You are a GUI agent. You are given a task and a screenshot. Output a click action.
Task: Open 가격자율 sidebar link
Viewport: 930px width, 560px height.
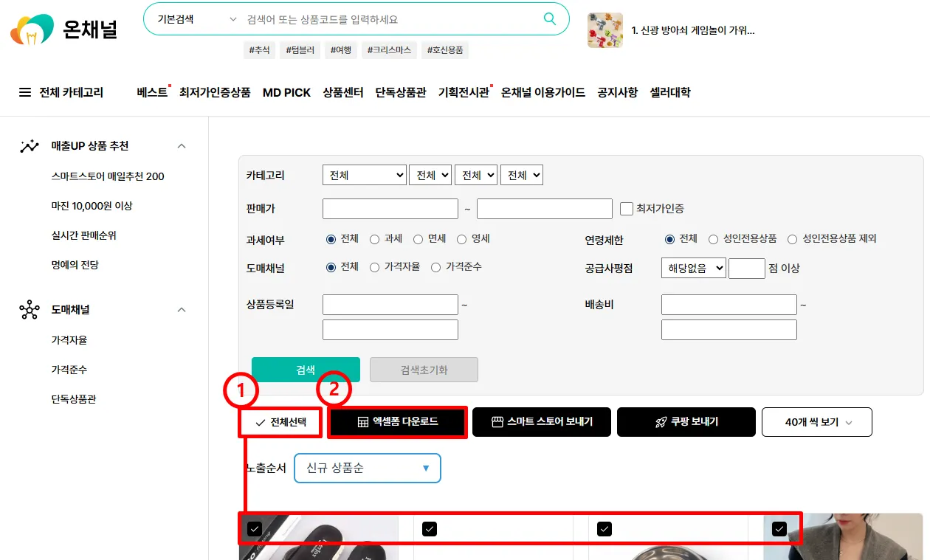[x=69, y=340]
